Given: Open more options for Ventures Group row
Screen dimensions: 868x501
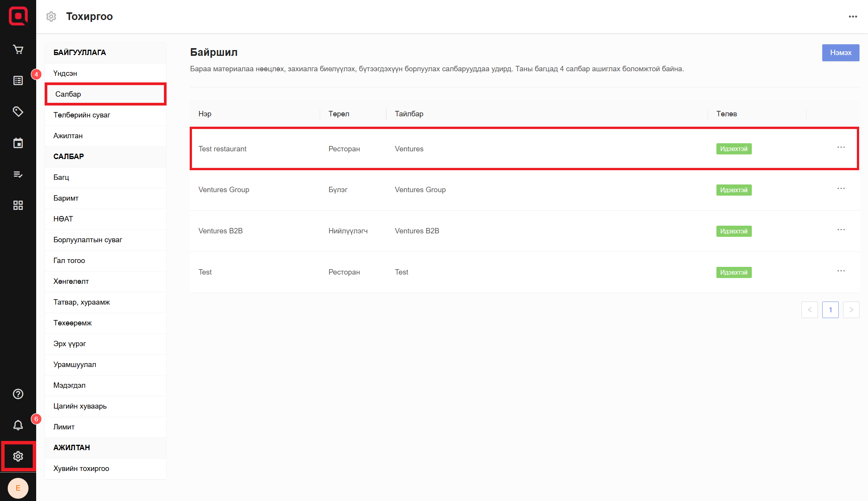Looking at the screenshot, I should click(x=841, y=189).
